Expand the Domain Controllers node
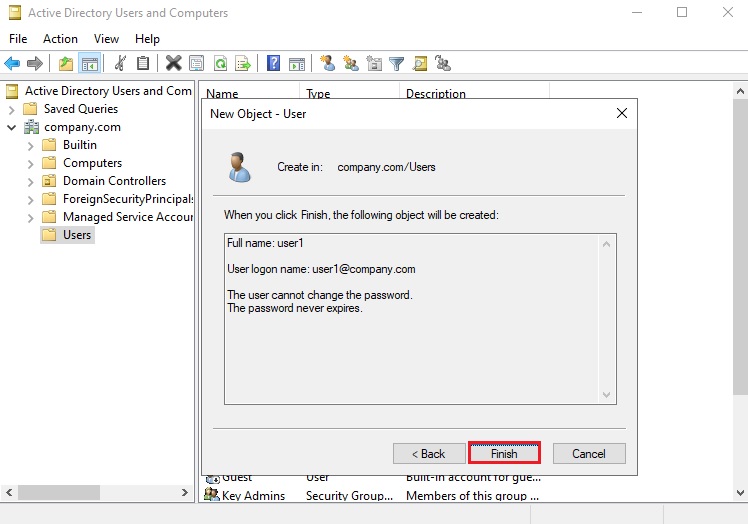This screenshot has height=524, width=748. (31, 181)
